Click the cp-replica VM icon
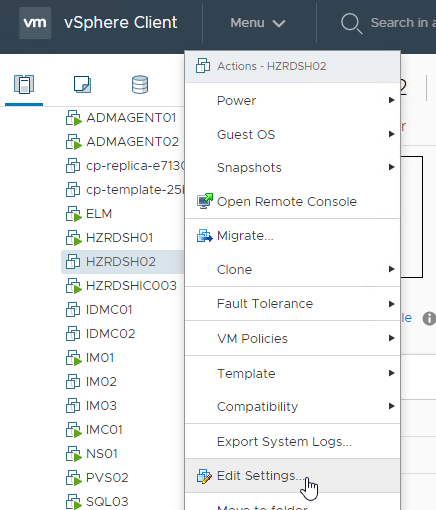This screenshot has height=510, width=436. click(73, 166)
